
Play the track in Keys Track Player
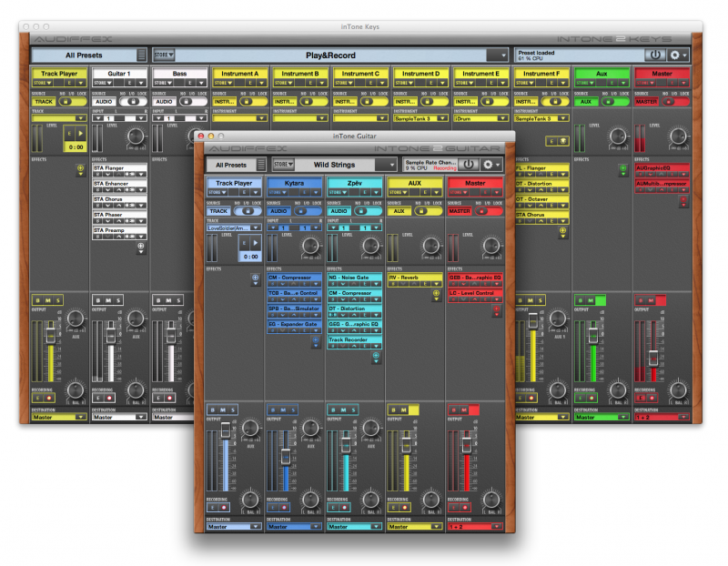click(80, 133)
